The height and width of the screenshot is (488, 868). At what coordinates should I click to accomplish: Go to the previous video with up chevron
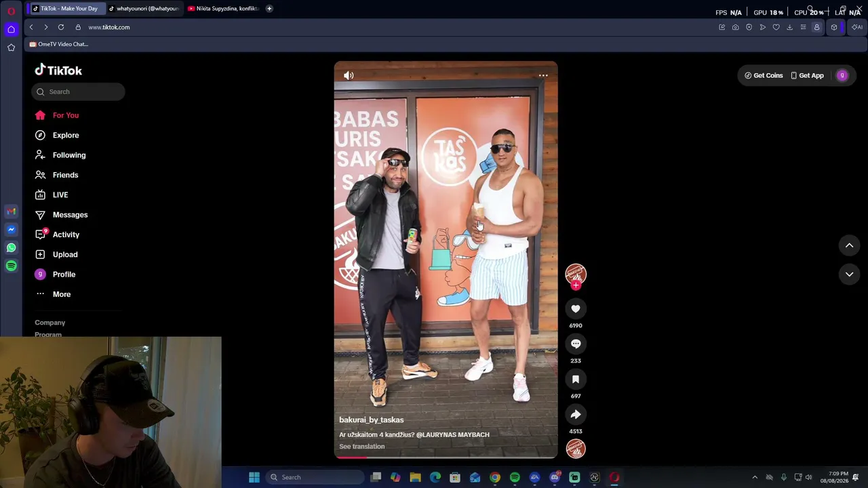click(x=849, y=245)
